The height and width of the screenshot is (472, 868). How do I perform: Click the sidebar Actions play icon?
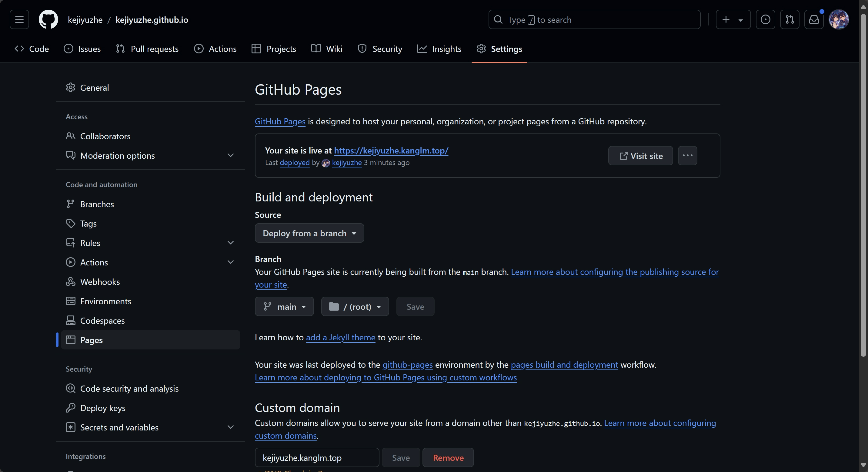70,262
